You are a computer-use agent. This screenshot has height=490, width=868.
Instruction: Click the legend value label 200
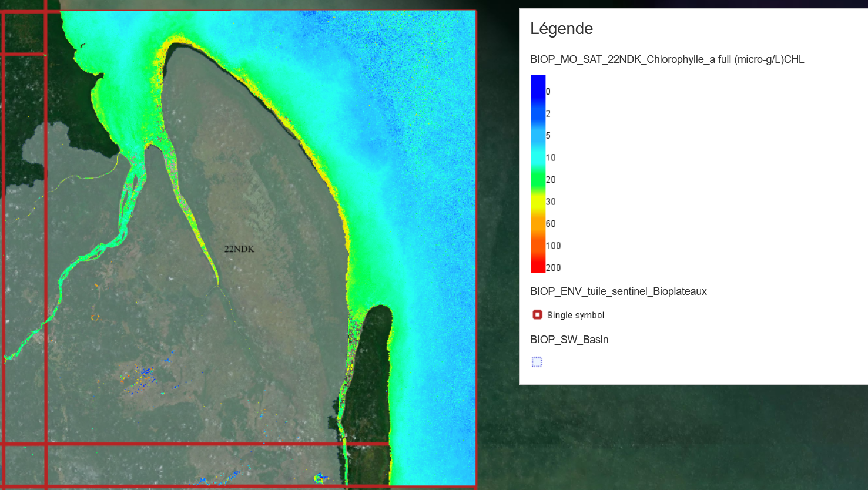553,268
